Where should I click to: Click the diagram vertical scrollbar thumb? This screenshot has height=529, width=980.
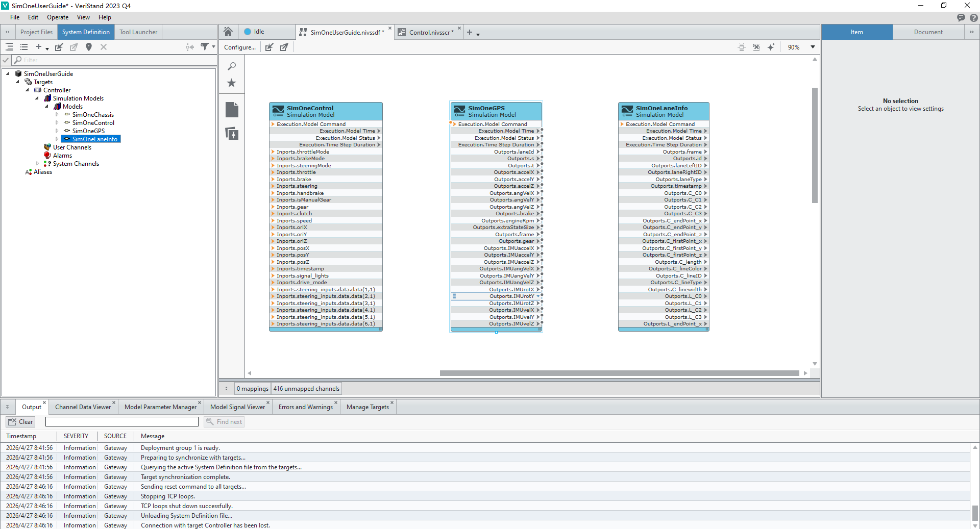click(815, 145)
